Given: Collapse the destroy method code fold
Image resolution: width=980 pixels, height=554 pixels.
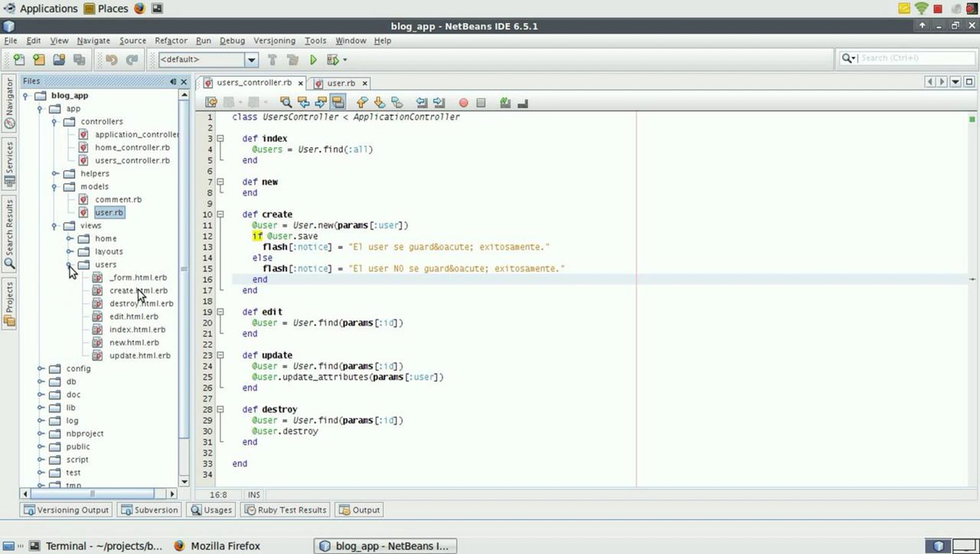Looking at the screenshot, I should pyautogui.click(x=220, y=409).
